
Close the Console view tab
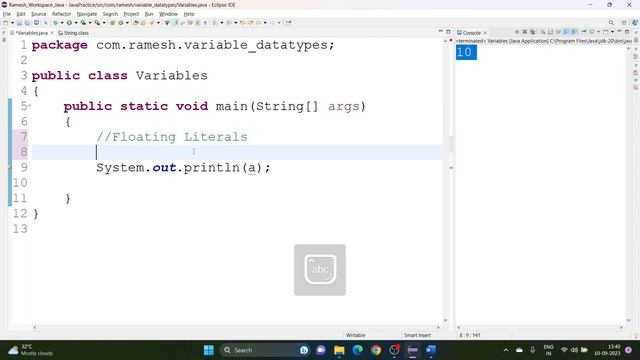pos(485,33)
